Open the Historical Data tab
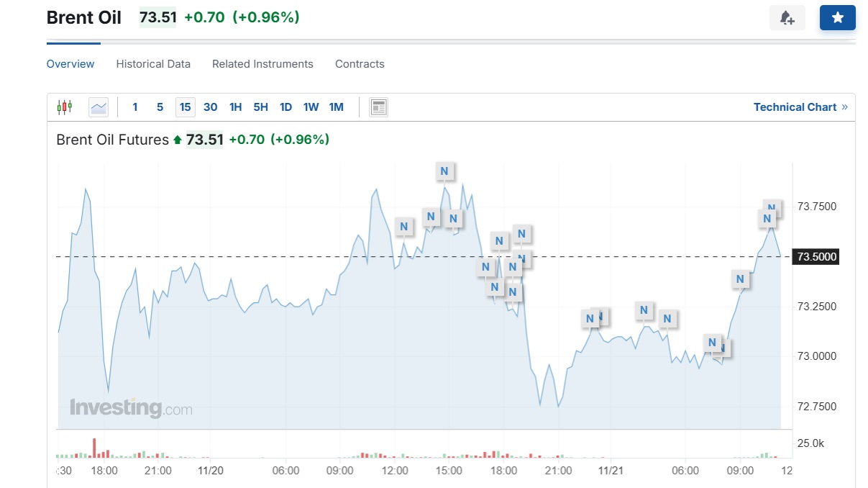This screenshot has width=868, height=488. click(153, 64)
